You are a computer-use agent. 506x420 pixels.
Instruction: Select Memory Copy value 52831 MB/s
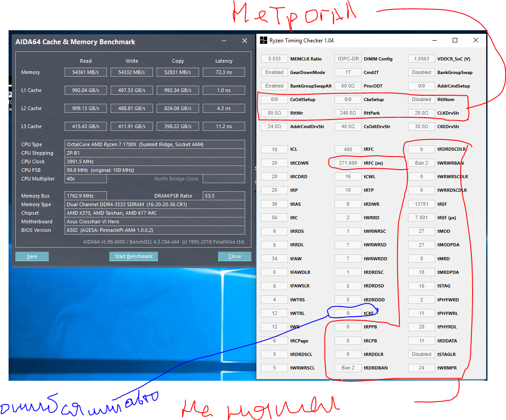[178, 72]
